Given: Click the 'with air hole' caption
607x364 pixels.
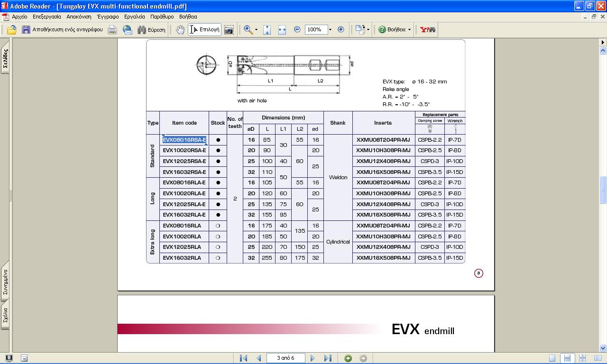Looking at the screenshot, I should click(x=252, y=100).
